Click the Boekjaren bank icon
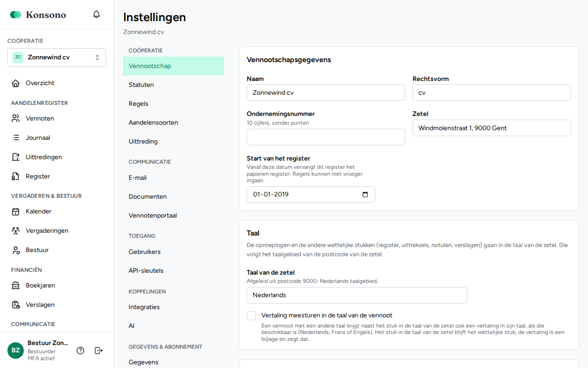The height and width of the screenshot is (368, 588). tap(16, 286)
